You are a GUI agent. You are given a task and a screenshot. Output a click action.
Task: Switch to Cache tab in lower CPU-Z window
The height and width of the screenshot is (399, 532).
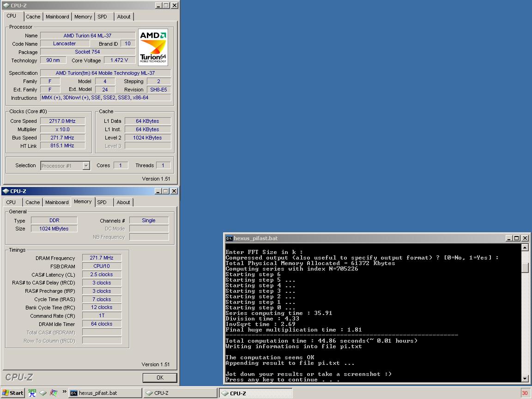[33, 202]
